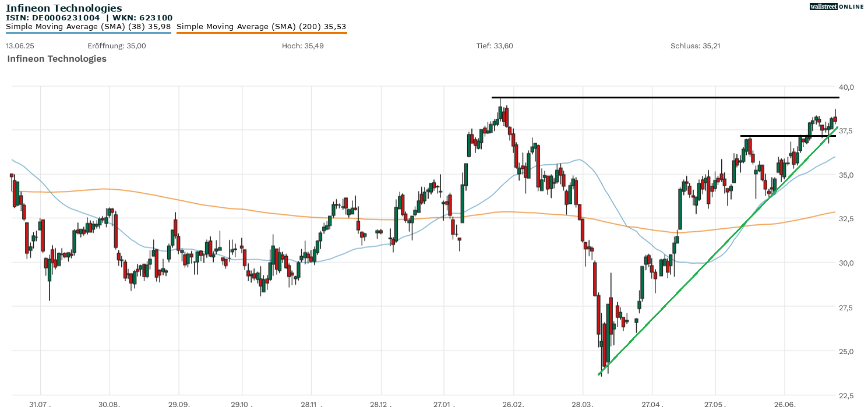Click the 27.05. date axis label

click(x=715, y=404)
